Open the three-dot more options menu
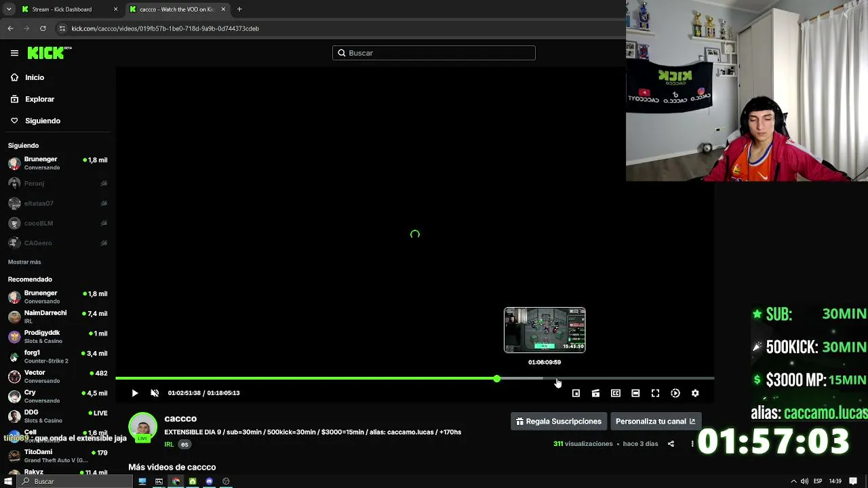This screenshot has width=868, height=488. [692, 444]
